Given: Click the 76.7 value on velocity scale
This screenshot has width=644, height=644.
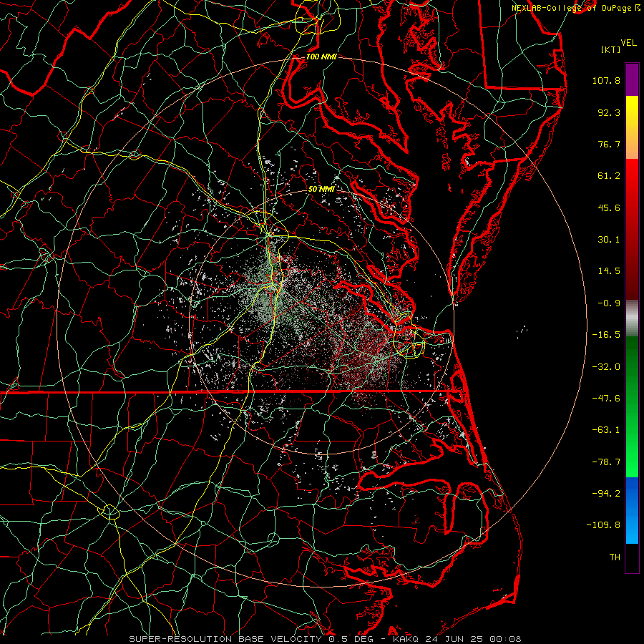Looking at the screenshot, I should click(x=609, y=144).
